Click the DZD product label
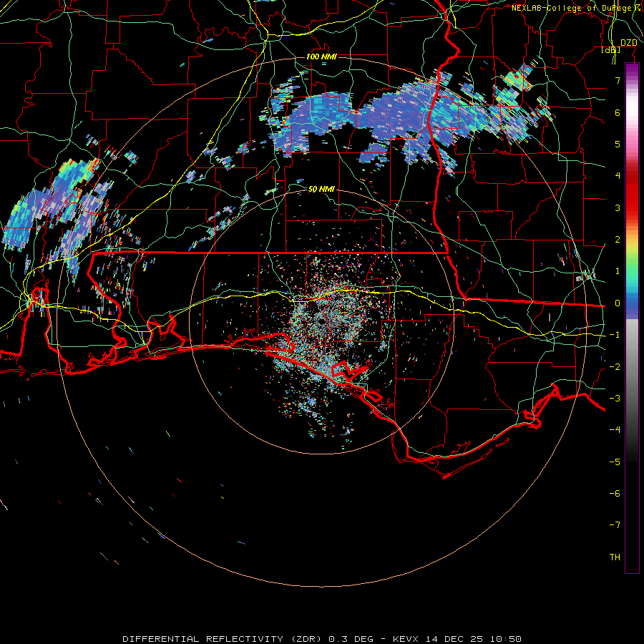This screenshot has width=644, height=644. pos(629,43)
